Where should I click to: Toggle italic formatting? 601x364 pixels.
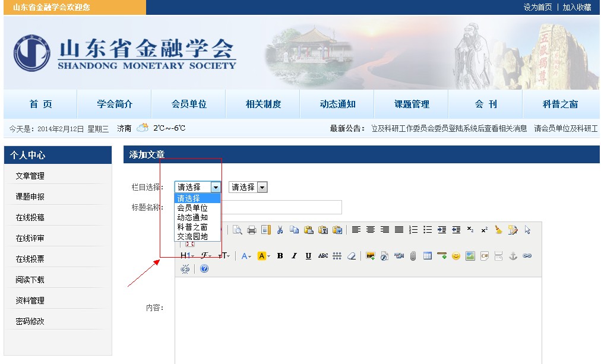pos(294,256)
